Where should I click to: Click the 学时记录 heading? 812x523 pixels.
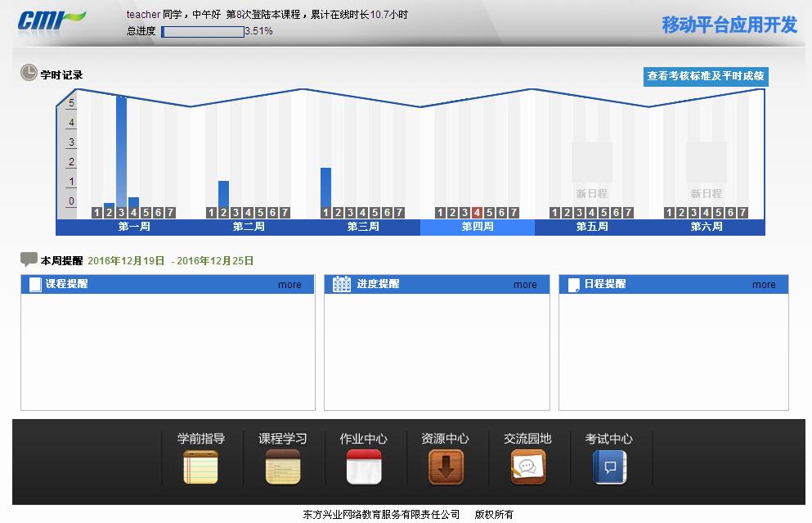point(61,74)
